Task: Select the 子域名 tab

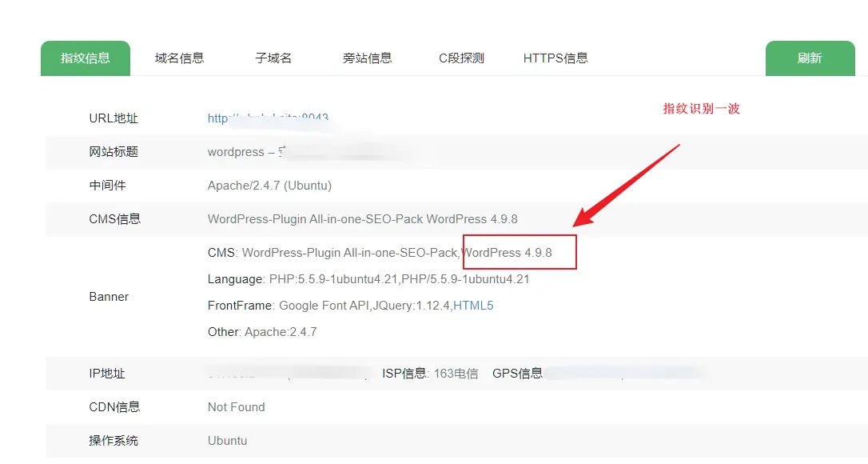Action: coord(273,58)
